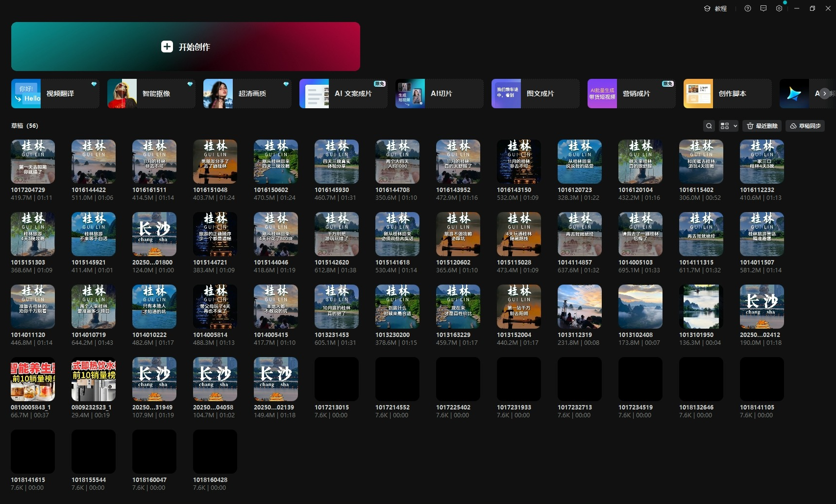
Task: Open the 智能抠像 smart cutout tool
Action: click(151, 94)
